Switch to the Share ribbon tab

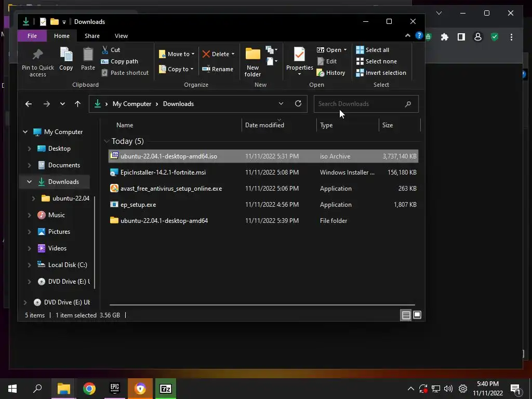click(x=92, y=36)
